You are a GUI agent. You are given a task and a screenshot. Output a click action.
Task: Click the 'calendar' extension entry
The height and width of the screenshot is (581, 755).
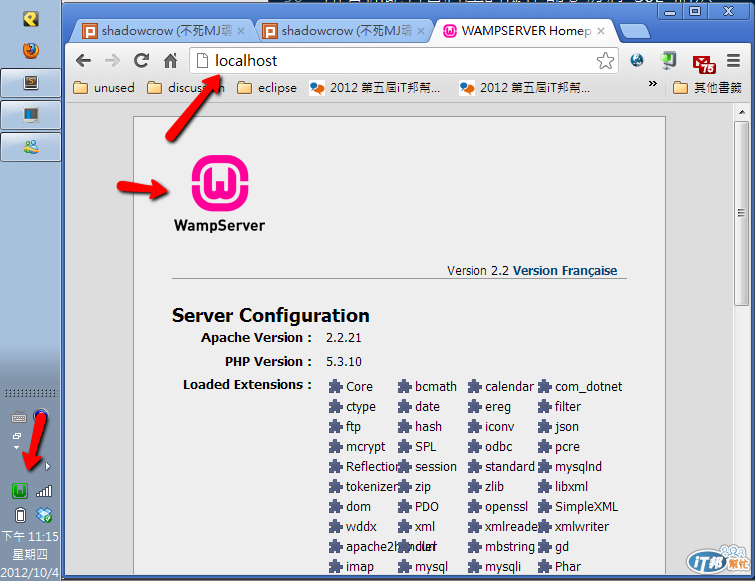[x=501, y=387]
